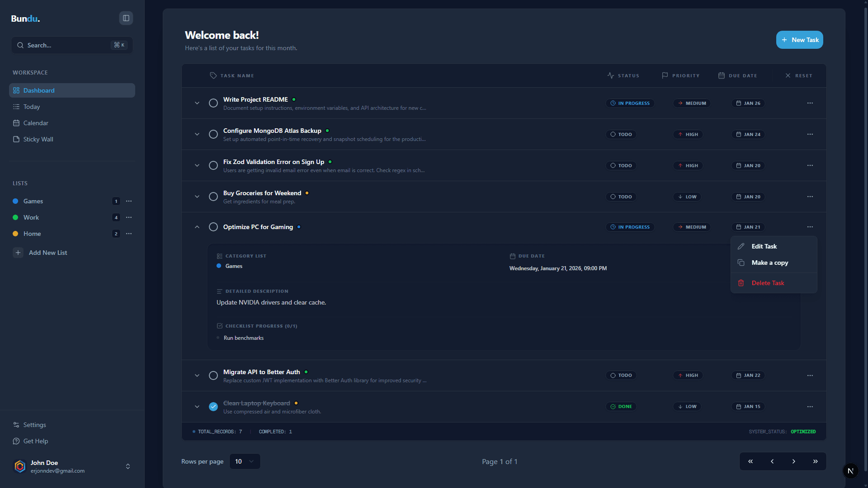Go to the last page with the pagination arrows
The width and height of the screenshot is (868, 488).
pyautogui.click(x=815, y=461)
